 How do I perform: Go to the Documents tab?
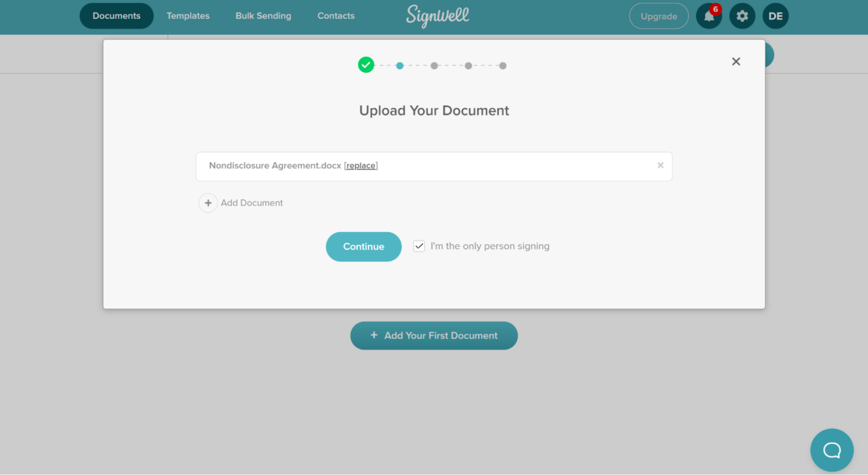point(116,16)
